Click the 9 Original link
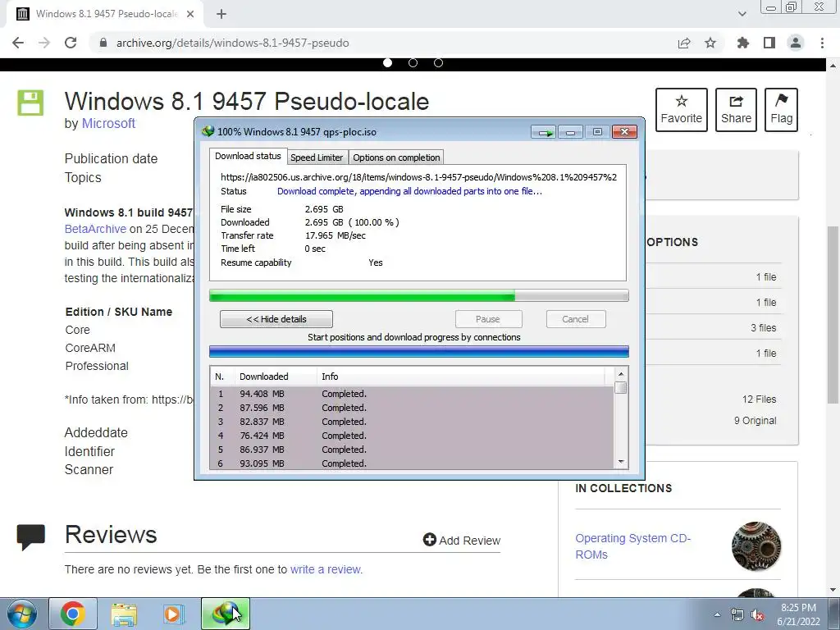 pyautogui.click(x=755, y=421)
